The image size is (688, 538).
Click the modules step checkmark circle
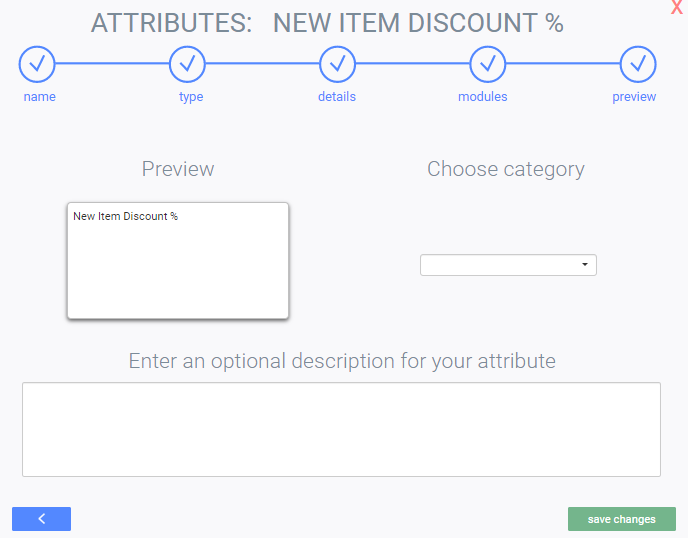487,65
